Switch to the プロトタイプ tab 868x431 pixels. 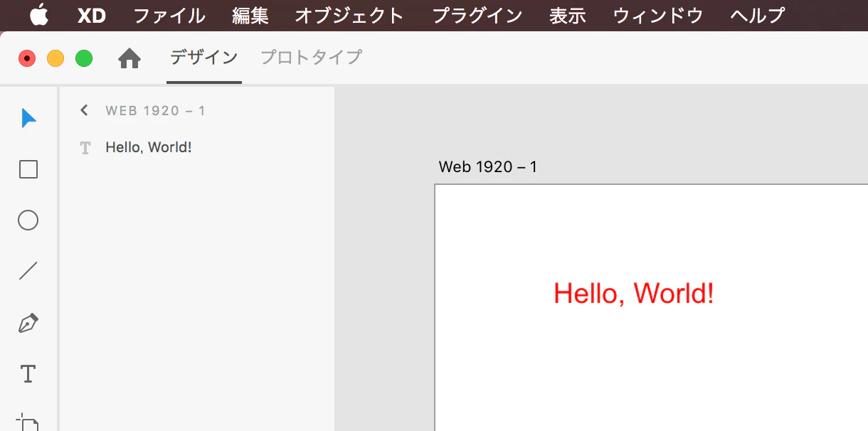point(312,58)
